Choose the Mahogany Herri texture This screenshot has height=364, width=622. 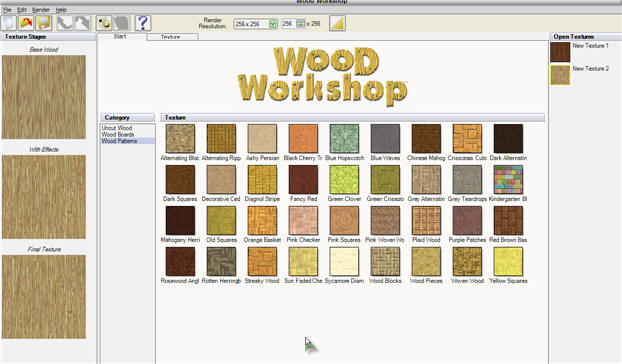point(180,221)
